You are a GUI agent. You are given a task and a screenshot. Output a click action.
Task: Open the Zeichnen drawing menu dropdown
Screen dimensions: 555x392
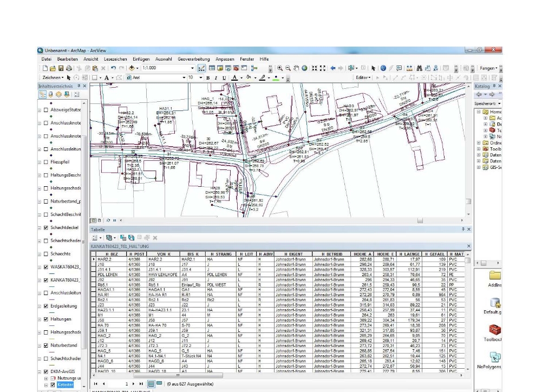coord(53,77)
